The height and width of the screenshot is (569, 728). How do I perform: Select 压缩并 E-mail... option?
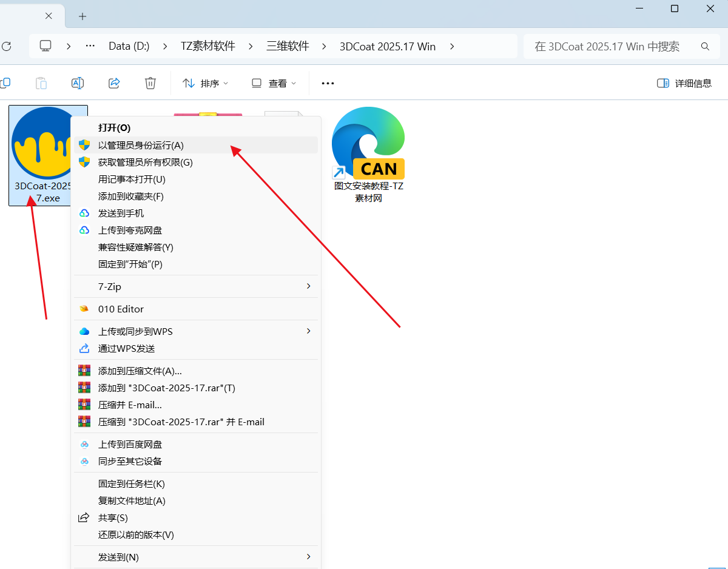(196, 405)
